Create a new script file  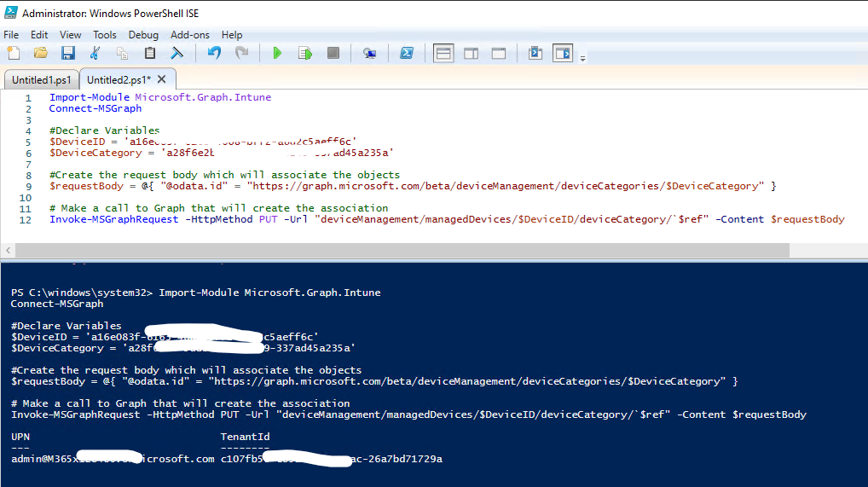14,53
